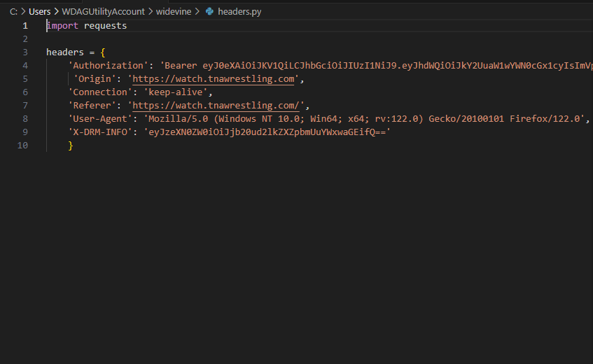Click the Python file icon in breadcrumbs
The width and height of the screenshot is (593, 364).
coord(209,12)
